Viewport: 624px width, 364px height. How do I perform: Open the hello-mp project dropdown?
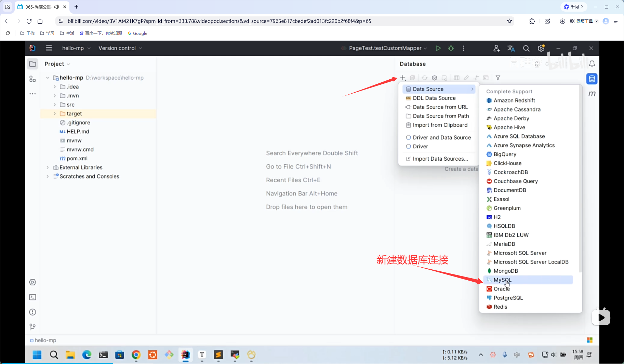[x=76, y=48]
